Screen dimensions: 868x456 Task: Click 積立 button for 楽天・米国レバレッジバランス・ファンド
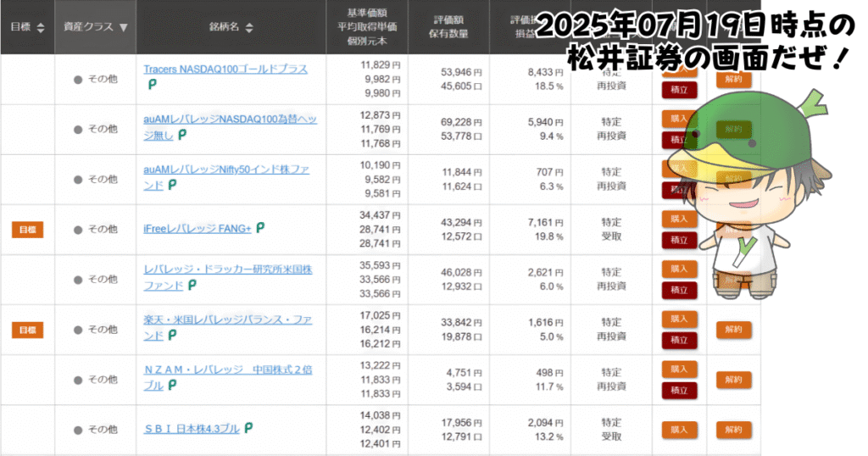coord(679,341)
